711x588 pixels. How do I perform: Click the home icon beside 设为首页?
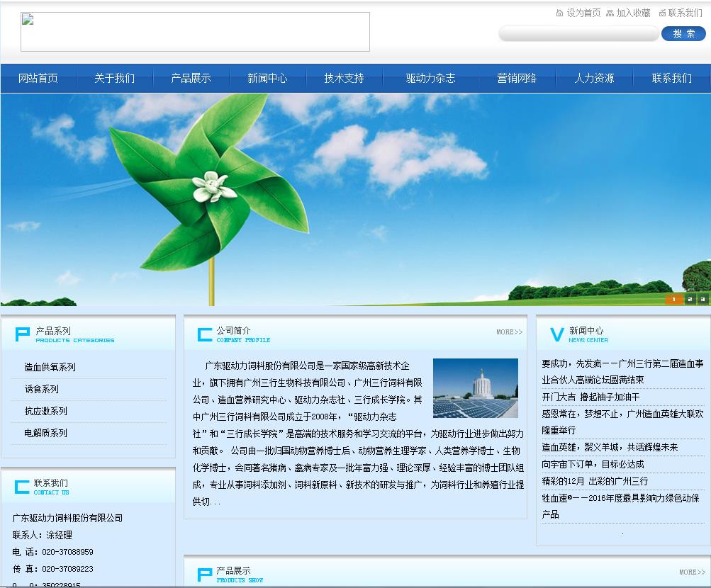coord(559,13)
